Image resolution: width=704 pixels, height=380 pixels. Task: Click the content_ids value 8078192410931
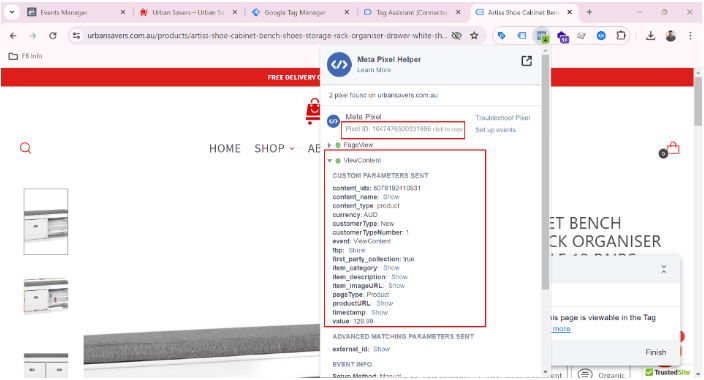pyautogui.click(x=397, y=188)
